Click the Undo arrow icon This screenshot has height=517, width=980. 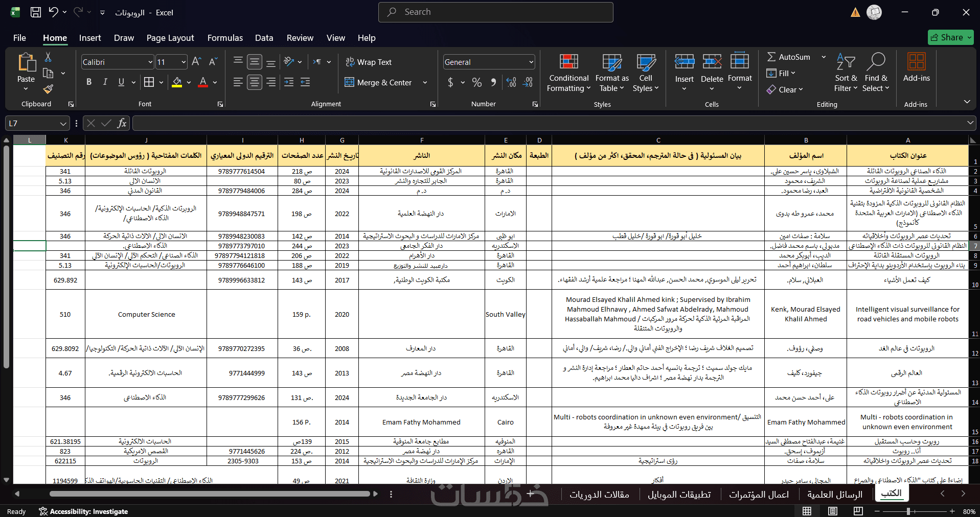click(53, 12)
